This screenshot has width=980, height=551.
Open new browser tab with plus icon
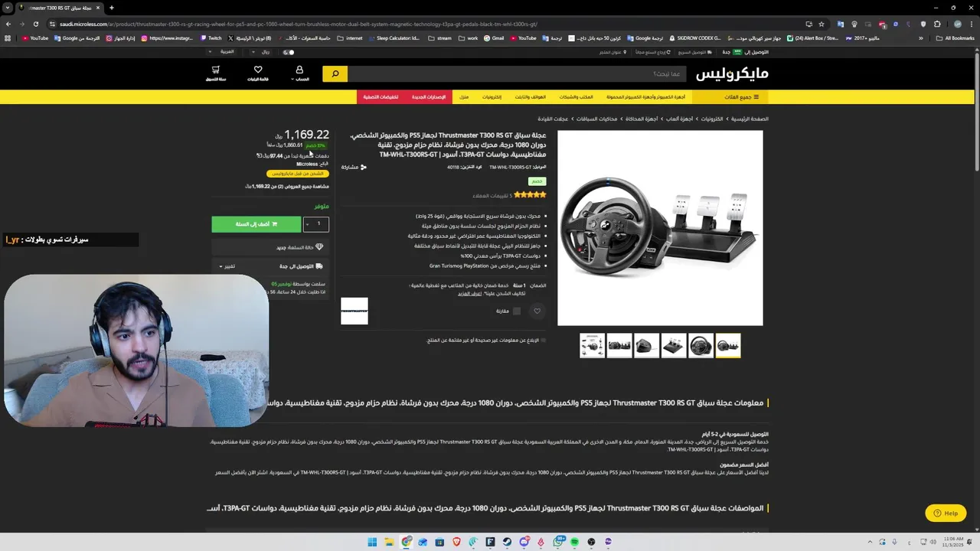(x=111, y=8)
